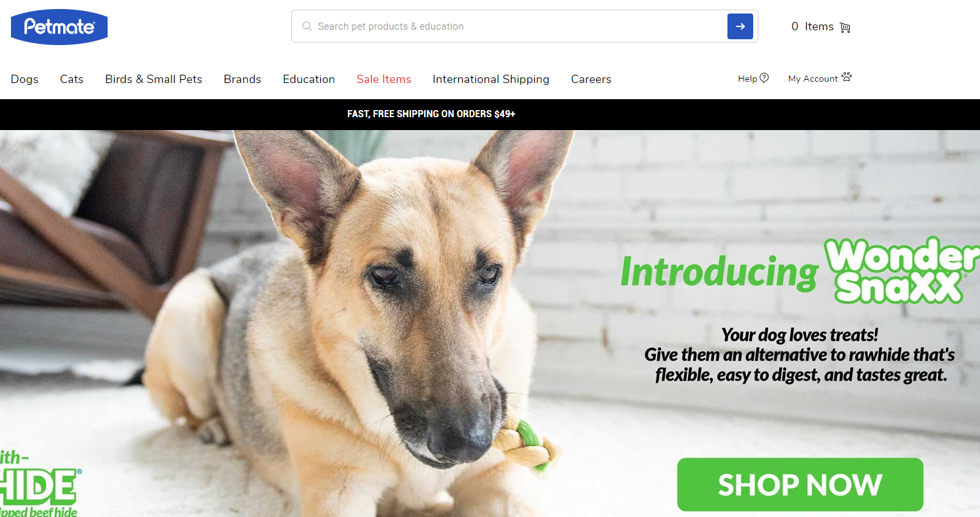Open the Dogs menu
This screenshot has width=980, height=517.
coord(24,79)
